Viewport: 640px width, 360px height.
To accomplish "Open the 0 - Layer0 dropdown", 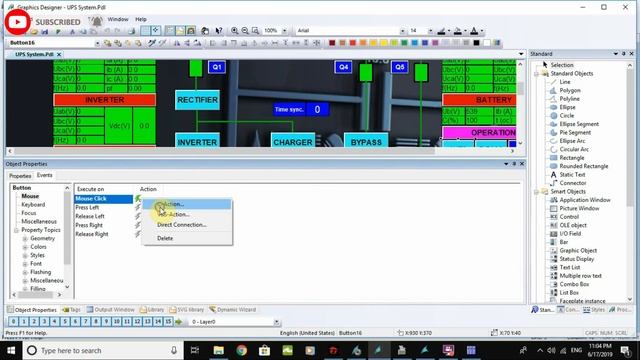I will click(x=276, y=322).
